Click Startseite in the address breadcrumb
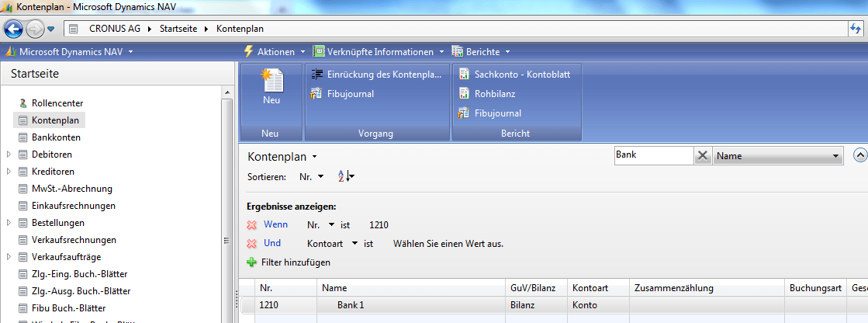Image resolution: width=868 pixels, height=323 pixels. (x=178, y=28)
